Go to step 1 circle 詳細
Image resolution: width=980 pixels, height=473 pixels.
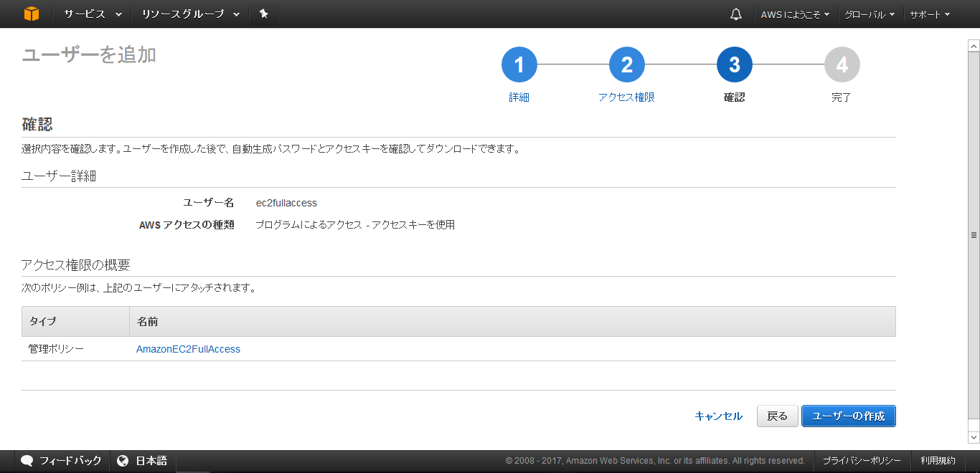(x=519, y=65)
